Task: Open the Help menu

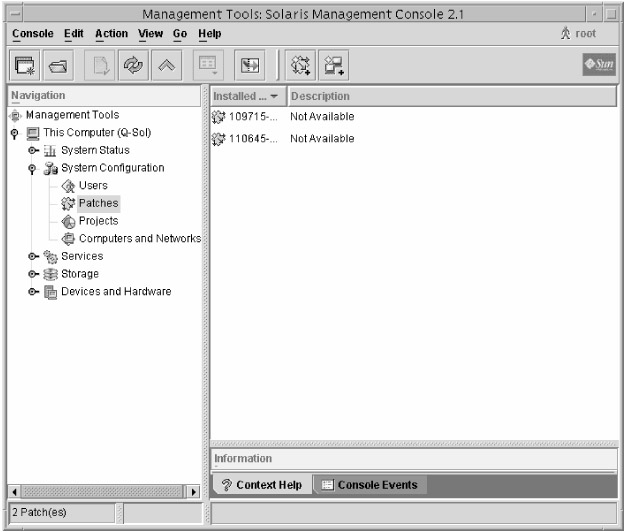Action: pyautogui.click(x=210, y=33)
